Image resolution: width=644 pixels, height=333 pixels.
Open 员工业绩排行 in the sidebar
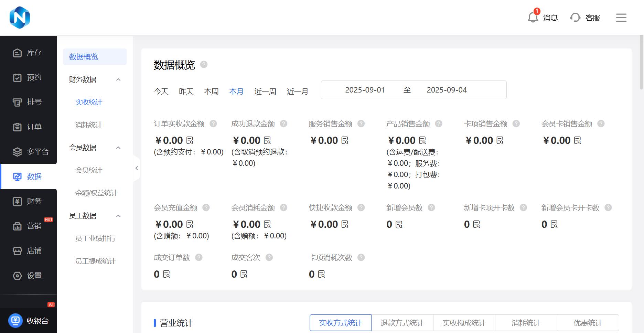point(95,238)
